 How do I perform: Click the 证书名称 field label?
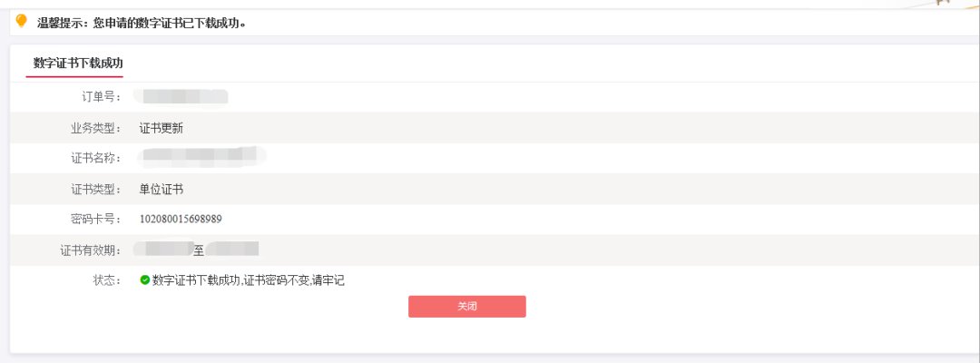tap(95, 158)
